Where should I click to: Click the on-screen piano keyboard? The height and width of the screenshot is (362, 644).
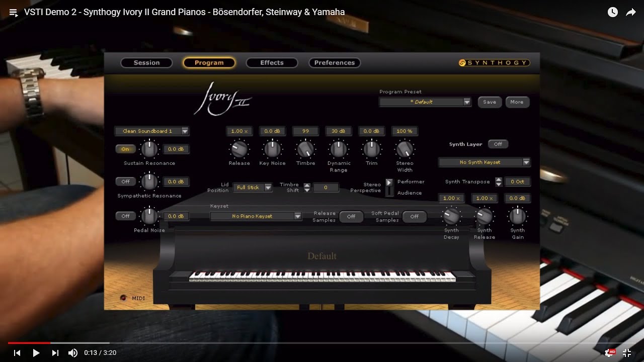[322, 277]
